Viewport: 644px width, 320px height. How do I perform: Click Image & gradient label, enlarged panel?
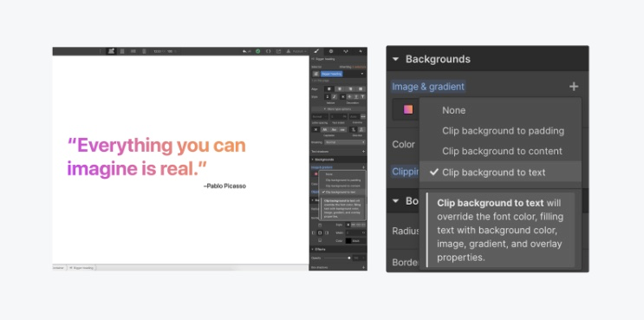point(428,87)
